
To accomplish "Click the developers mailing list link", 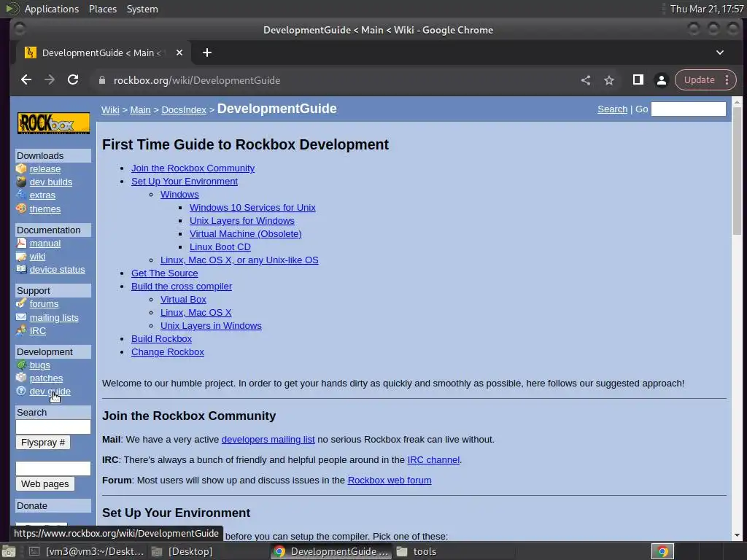I will tap(268, 440).
